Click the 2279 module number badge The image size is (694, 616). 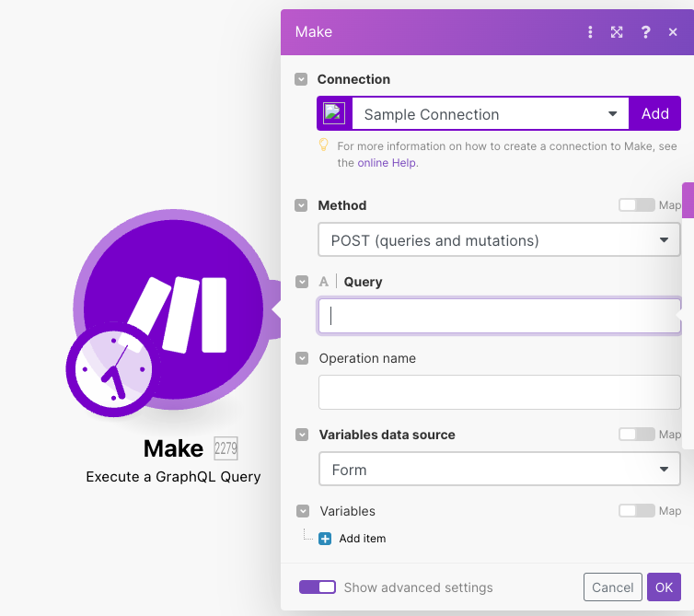[x=226, y=448]
